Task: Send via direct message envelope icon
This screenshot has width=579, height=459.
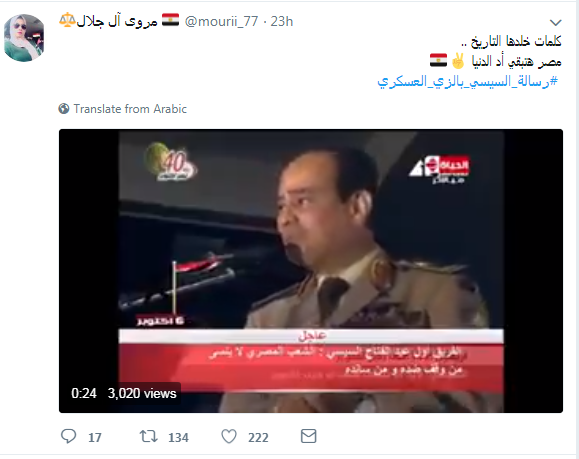Action: point(308,436)
